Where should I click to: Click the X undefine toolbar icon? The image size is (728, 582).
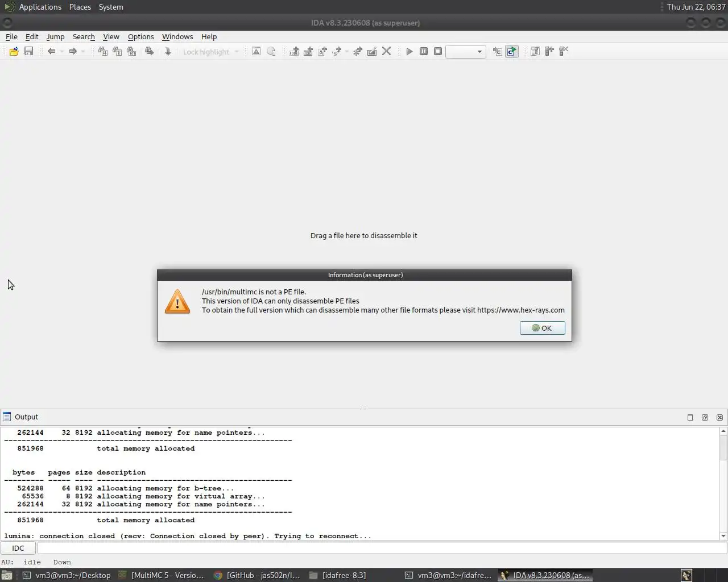click(x=387, y=51)
